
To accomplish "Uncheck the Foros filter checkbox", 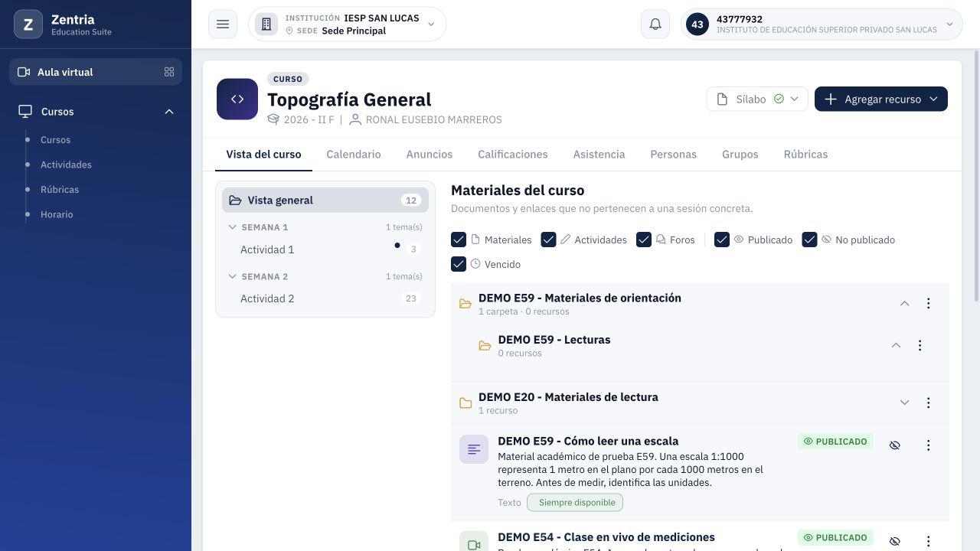I will pyautogui.click(x=644, y=240).
